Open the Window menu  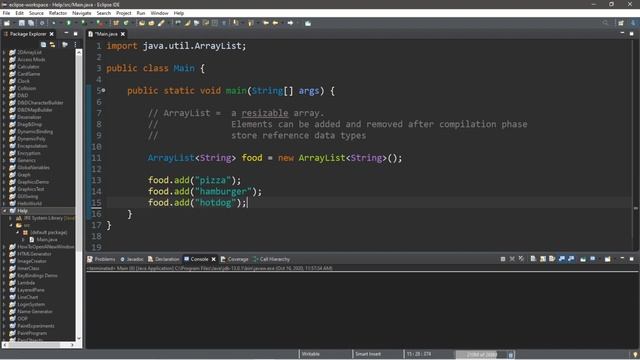160,13
